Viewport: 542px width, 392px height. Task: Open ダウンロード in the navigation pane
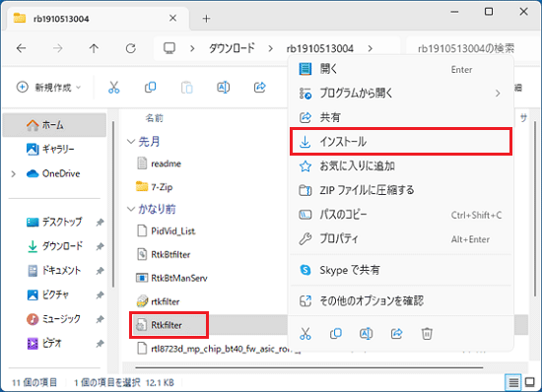54,246
